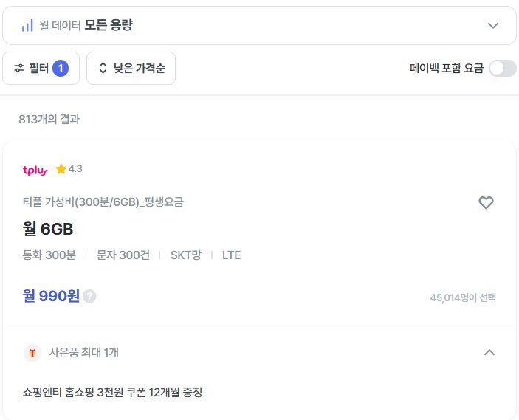Screen dimensions: 519x420
Task: Click the dropdown chevron for data capacity
Action: tap(493, 26)
